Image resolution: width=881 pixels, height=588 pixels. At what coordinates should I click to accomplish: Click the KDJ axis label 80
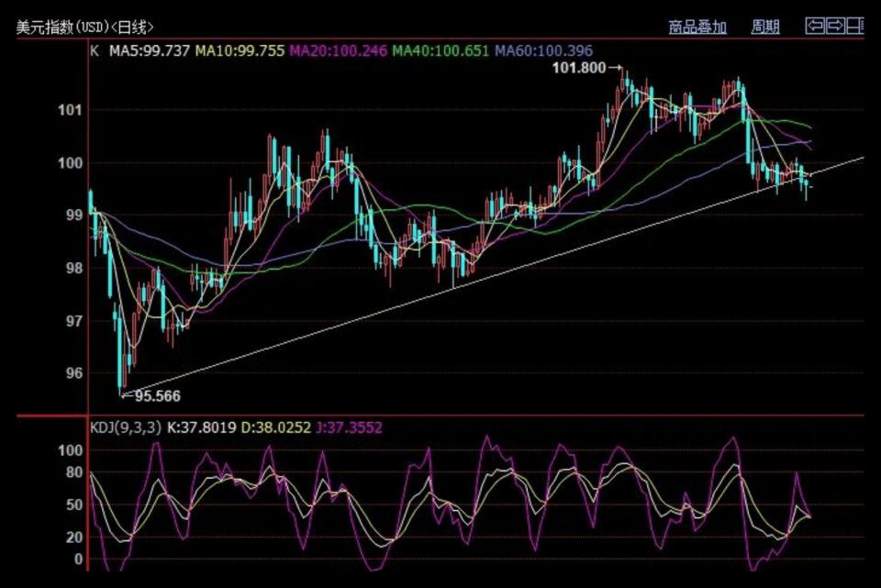74,472
